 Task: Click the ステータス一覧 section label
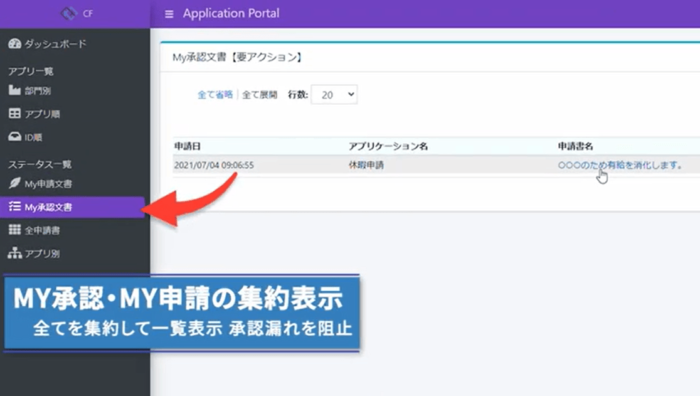[x=40, y=164]
